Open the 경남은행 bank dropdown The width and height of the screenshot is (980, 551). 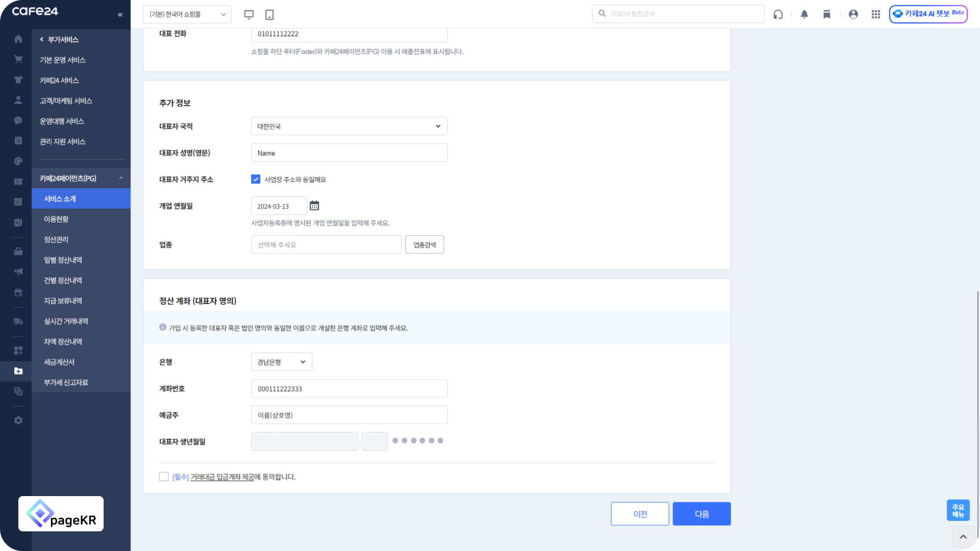[281, 362]
